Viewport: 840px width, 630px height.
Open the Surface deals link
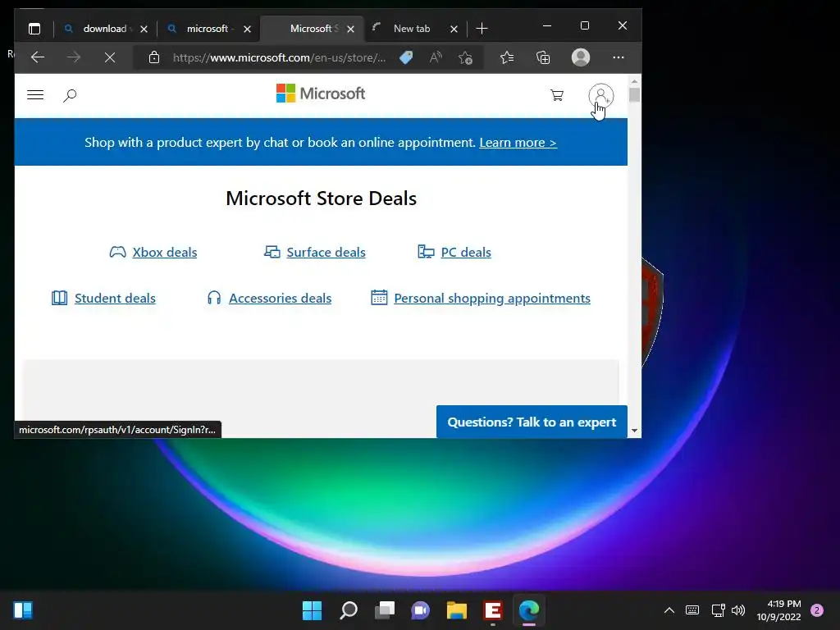[326, 253]
